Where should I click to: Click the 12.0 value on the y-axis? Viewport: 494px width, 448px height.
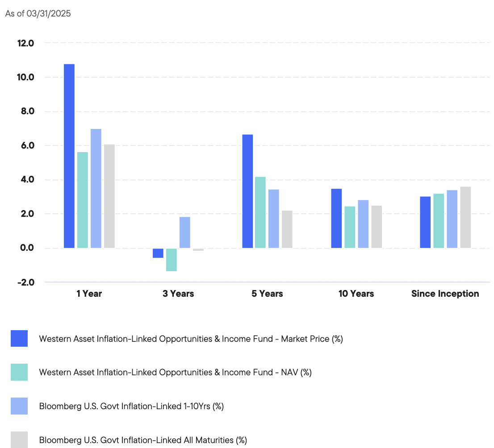tap(26, 43)
